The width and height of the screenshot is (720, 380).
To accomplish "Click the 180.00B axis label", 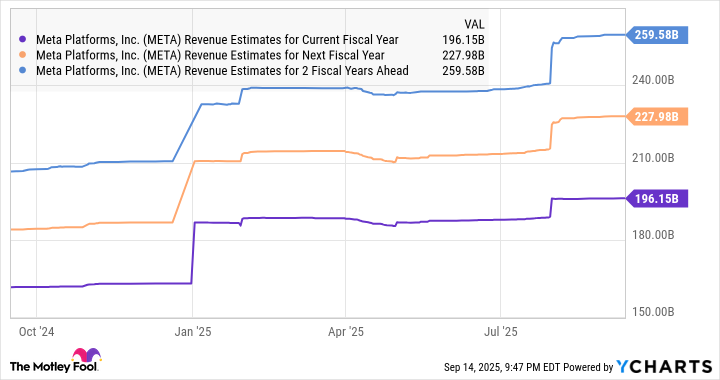I will pyautogui.click(x=653, y=235).
